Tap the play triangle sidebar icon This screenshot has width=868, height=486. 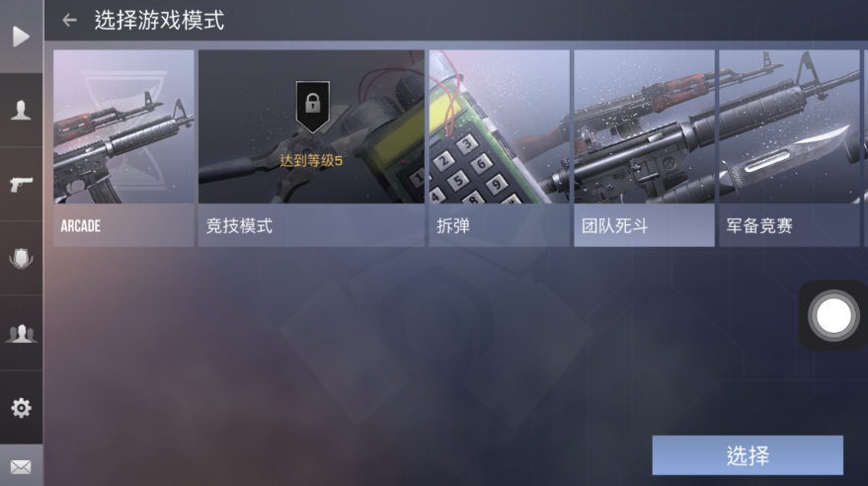(x=21, y=37)
